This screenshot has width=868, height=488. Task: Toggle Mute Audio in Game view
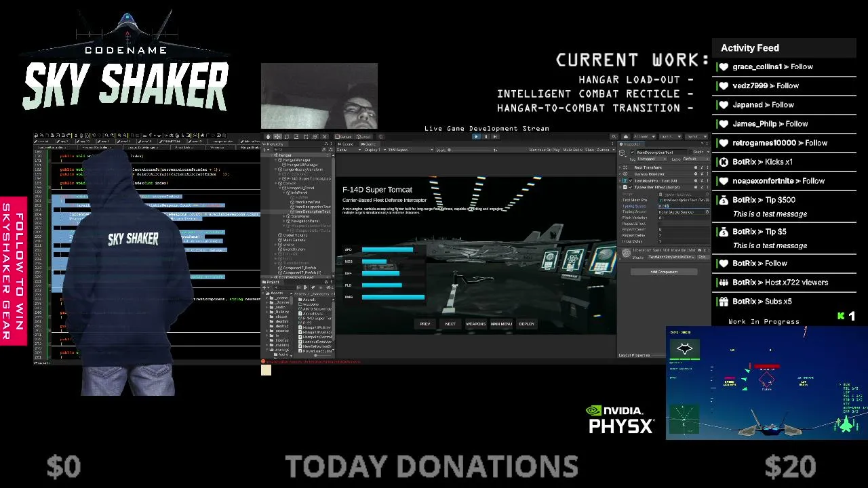click(x=572, y=150)
